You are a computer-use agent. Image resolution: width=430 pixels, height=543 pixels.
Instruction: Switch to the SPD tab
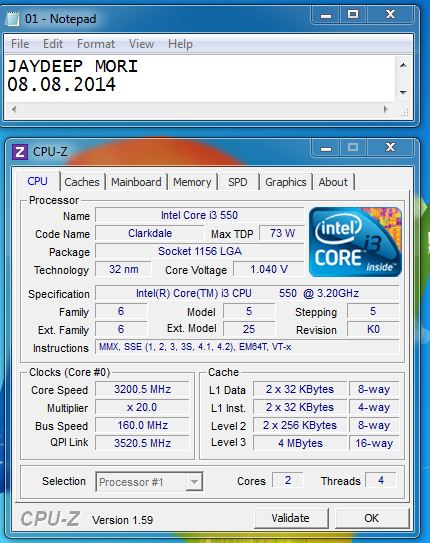[238, 182]
